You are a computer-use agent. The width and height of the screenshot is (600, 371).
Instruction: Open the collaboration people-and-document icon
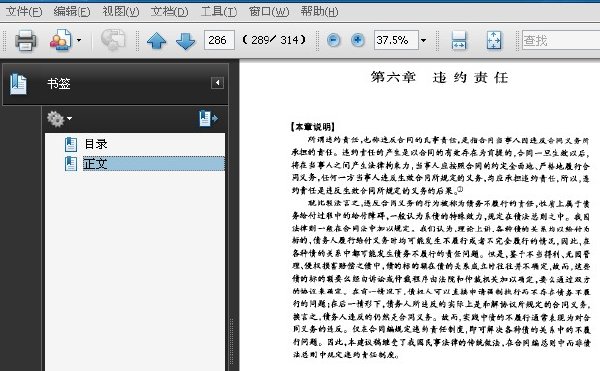tap(60, 40)
